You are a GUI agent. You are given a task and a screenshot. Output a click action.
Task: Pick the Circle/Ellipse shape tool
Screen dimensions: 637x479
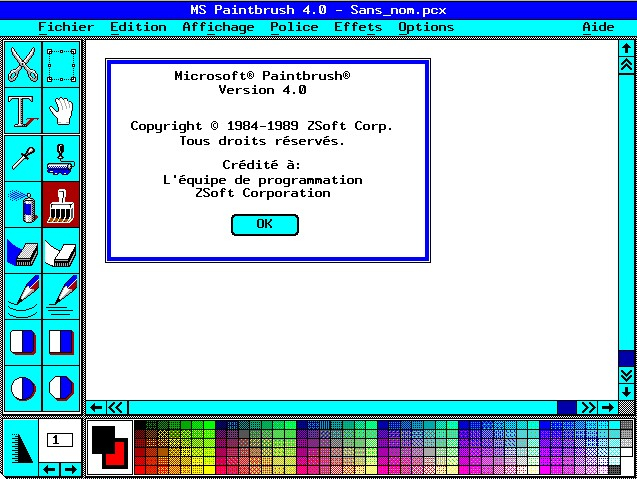point(23,388)
